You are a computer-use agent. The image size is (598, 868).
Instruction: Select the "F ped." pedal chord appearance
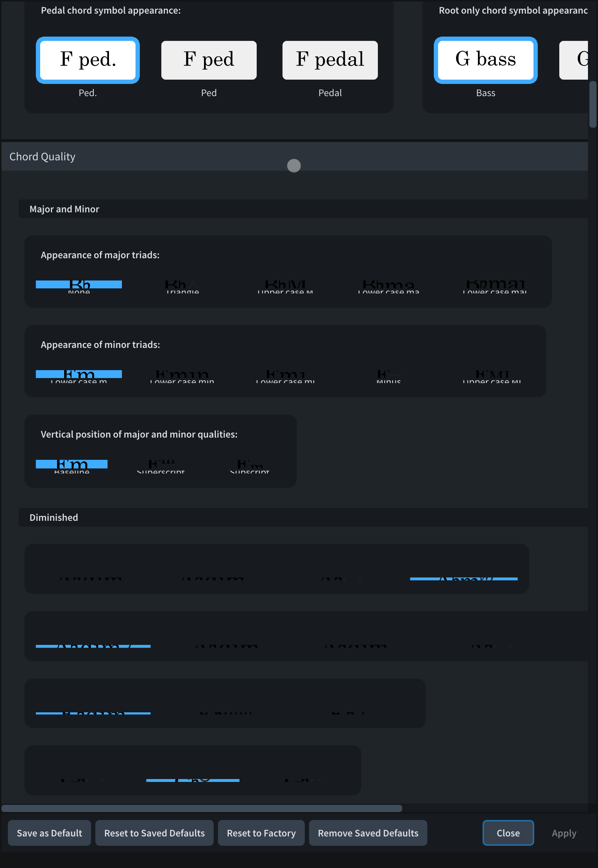coord(88,60)
